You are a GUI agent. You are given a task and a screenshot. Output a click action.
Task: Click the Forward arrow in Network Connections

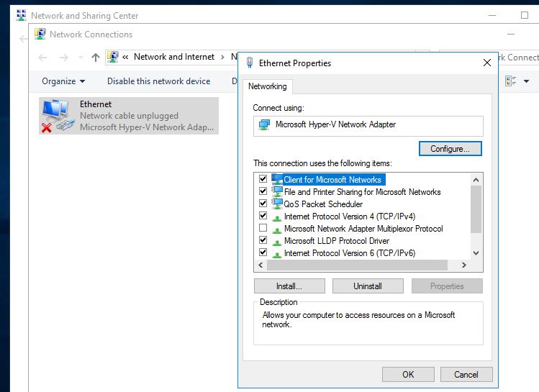click(63, 58)
